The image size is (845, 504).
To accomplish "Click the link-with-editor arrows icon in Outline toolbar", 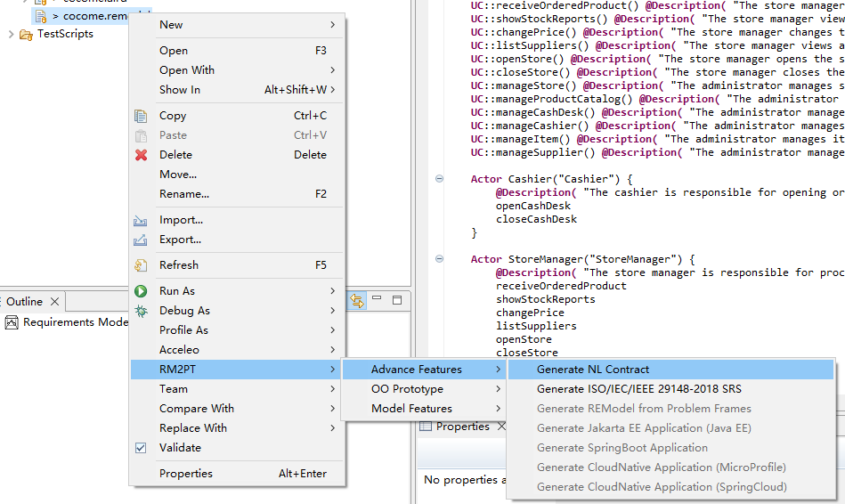I will [x=357, y=301].
